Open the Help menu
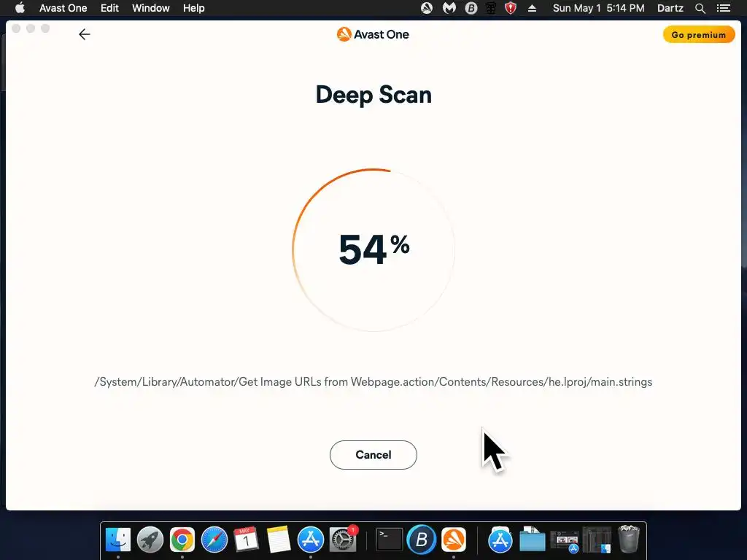This screenshot has height=560, width=747. pyautogui.click(x=193, y=8)
